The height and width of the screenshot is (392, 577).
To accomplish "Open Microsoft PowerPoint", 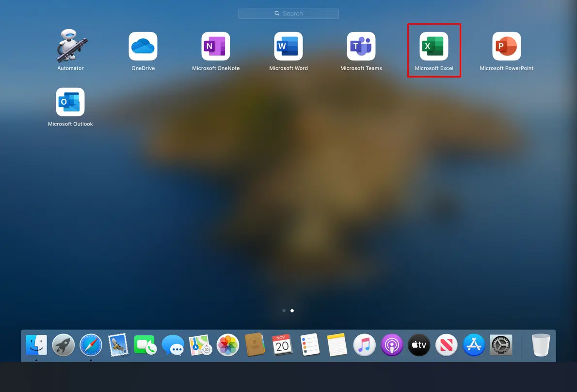I will point(507,47).
